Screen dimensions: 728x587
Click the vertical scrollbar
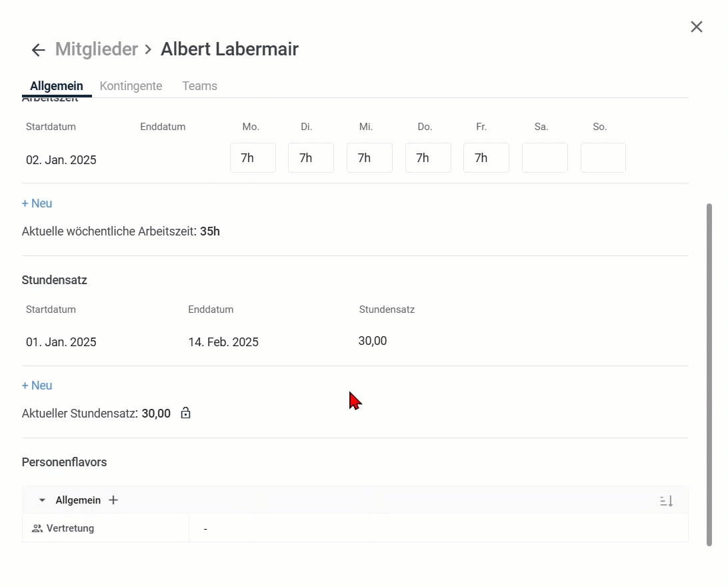pos(709,374)
